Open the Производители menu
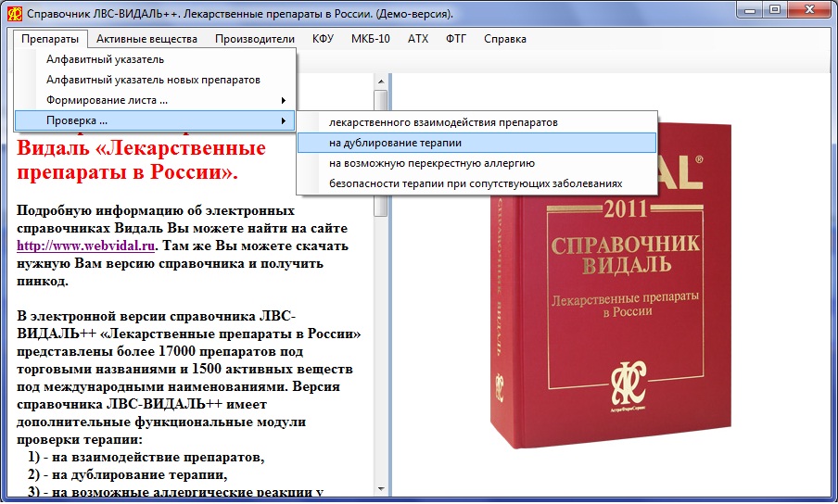Image resolution: width=838 pixels, height=504 pixels. 254,38
